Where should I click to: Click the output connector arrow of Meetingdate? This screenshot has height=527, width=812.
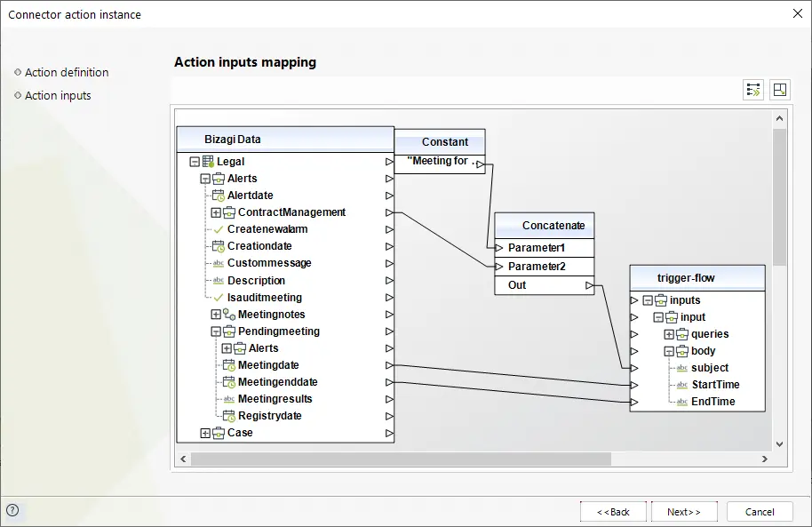click(389, 365)
